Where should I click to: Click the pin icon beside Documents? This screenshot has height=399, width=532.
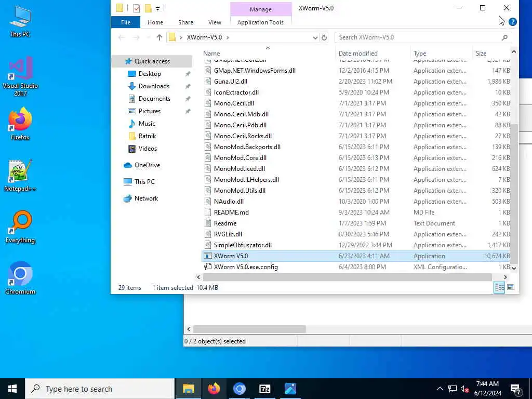point(188,99)
